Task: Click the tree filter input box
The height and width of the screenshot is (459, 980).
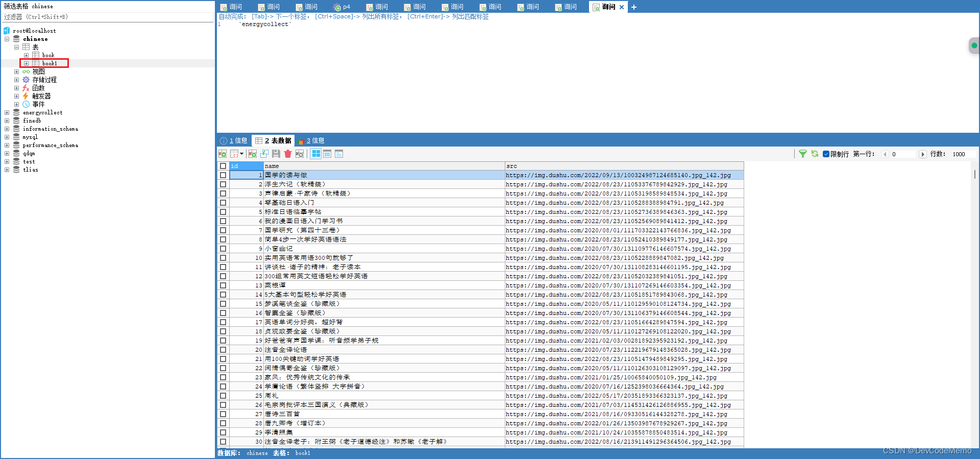Action: 108,17
